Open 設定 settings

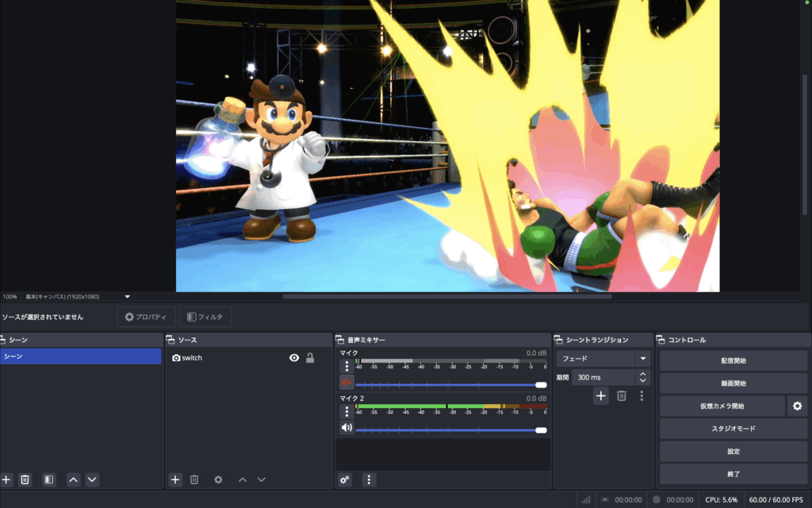point(733,452)
